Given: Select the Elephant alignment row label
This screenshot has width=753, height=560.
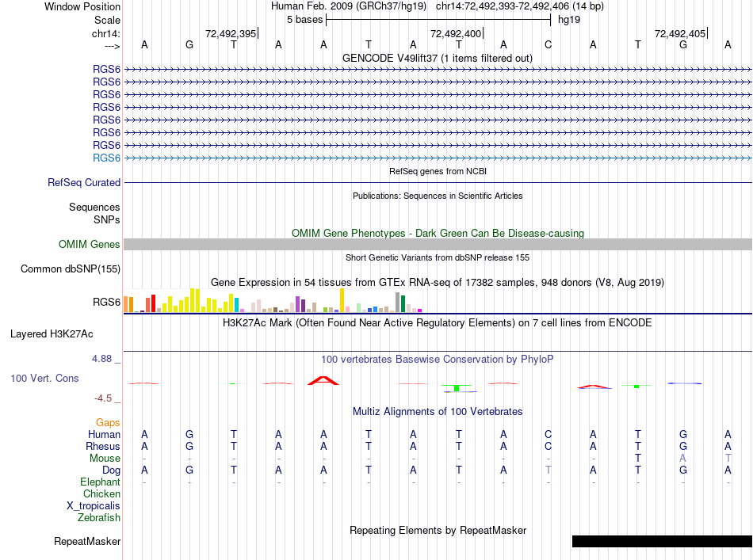Looking at the screenshot, I should (100, 482).
